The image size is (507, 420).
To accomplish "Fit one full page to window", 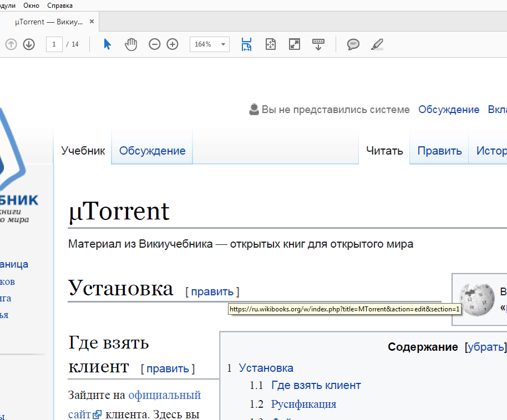I will point(270,44).
